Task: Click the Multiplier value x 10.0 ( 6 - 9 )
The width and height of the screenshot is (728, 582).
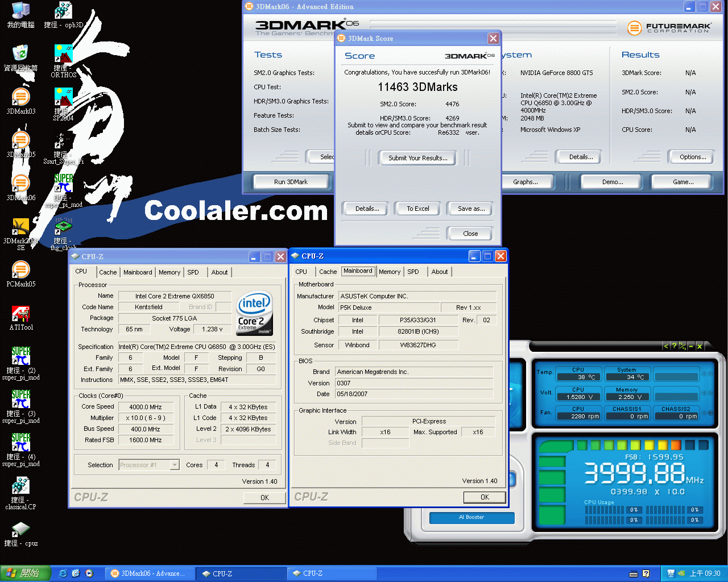Action: pyautogui.click(x=146, y=418)
